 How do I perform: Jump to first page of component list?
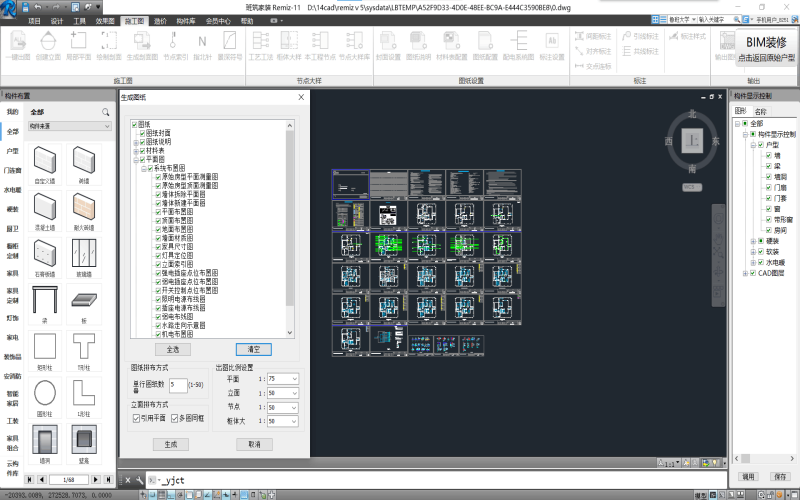pos(30,480)
